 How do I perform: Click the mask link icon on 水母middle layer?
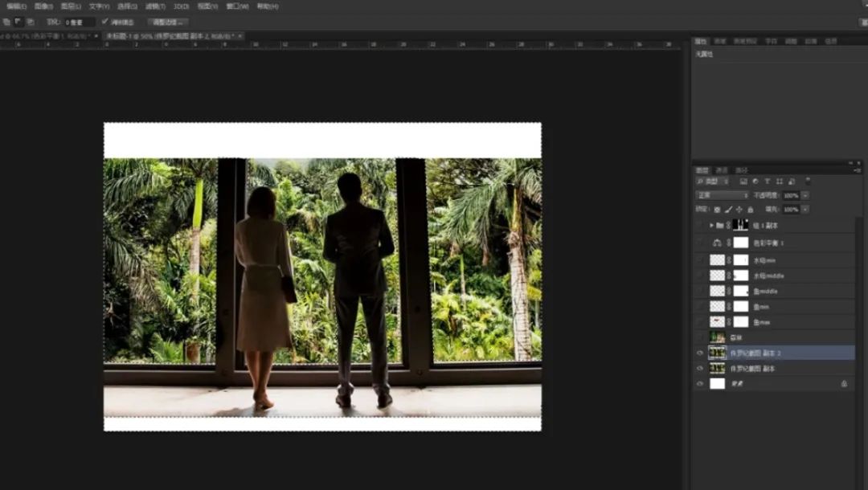click(729, 276)
